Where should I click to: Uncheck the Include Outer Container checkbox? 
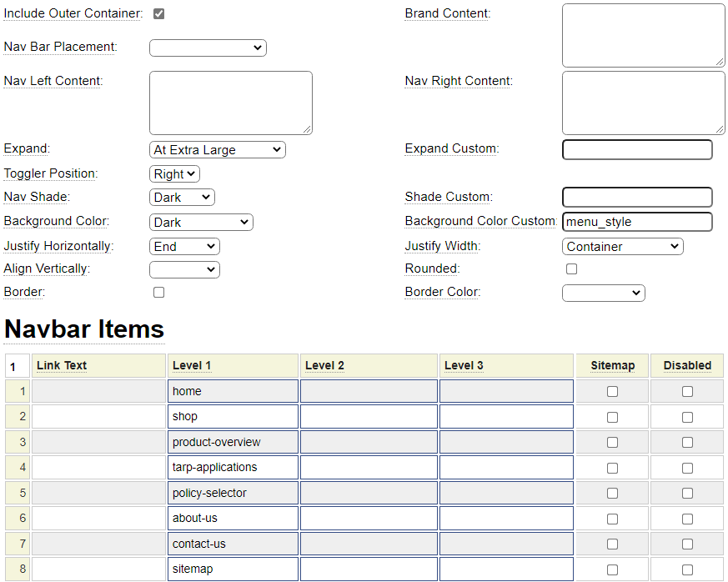click(158, 14)
